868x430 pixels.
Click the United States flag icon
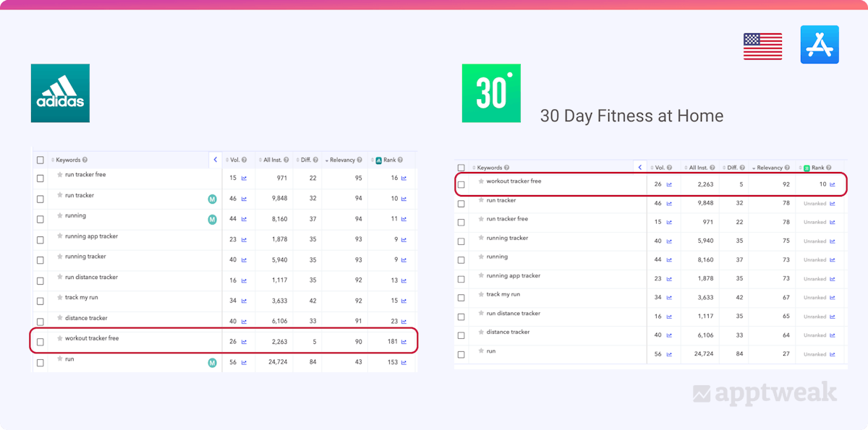[x=762, y=46]
